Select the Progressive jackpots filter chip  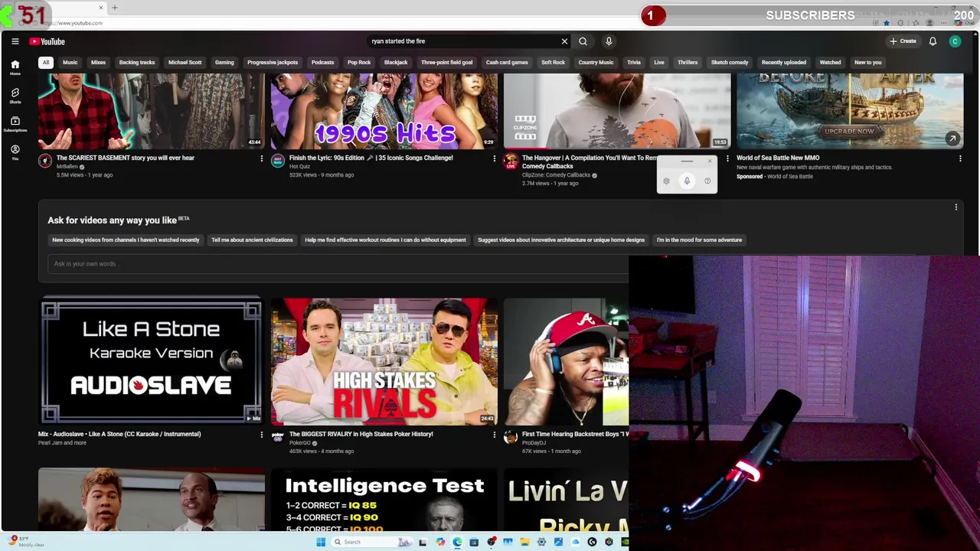tap(273, 62)
